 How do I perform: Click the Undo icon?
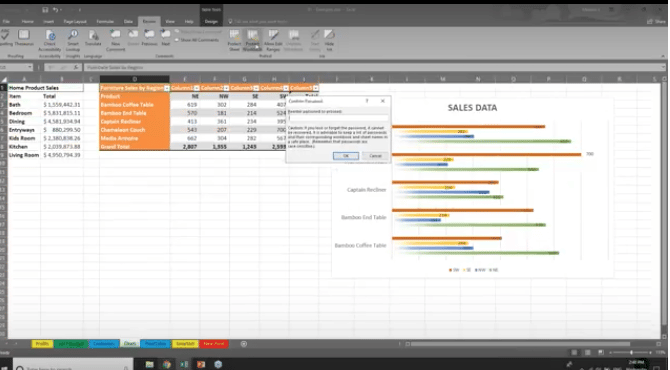[x=56, y=9]
